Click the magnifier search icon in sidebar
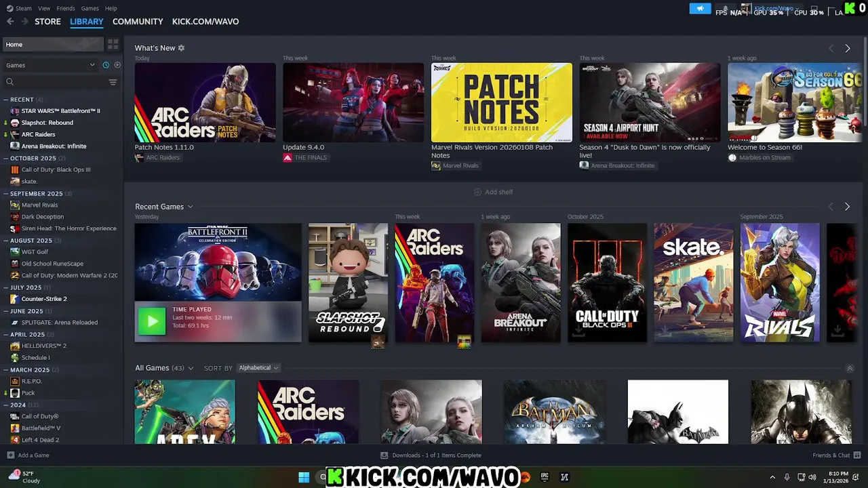The height and width of the screenshot is (488, 868). [9, 82]
